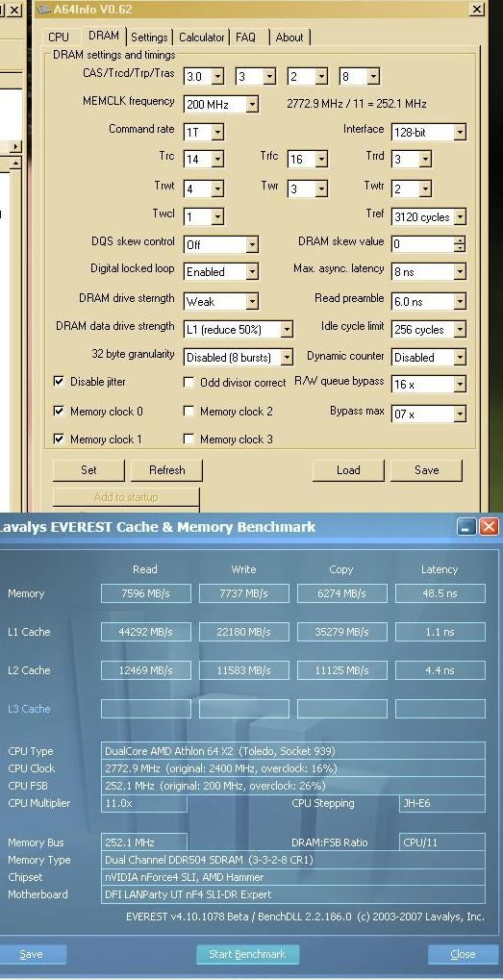503x980 pixels.
Task: Open the About tab
Action: click(x=289, y=38)
